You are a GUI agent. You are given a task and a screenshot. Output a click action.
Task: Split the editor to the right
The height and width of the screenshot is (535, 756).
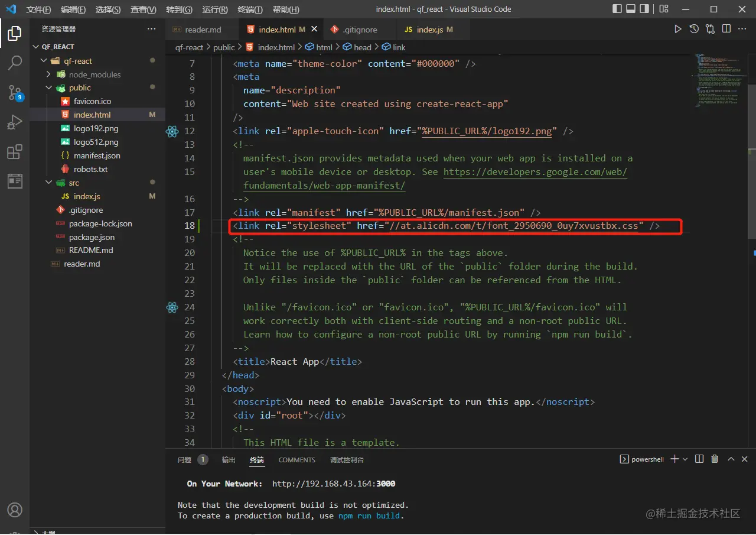[x=726, y=29]
